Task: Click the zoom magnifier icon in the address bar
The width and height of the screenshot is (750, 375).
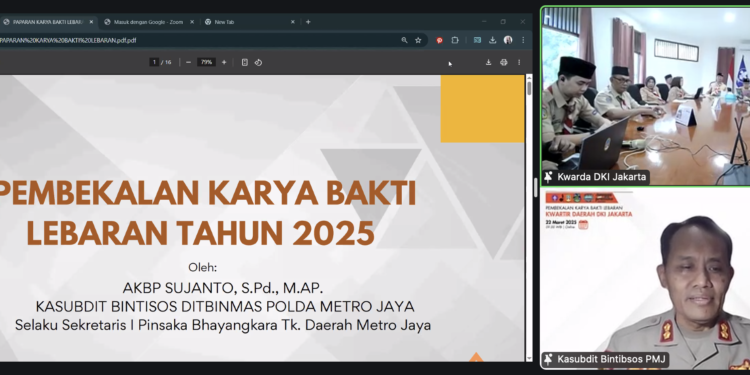Action: point(404,40)
